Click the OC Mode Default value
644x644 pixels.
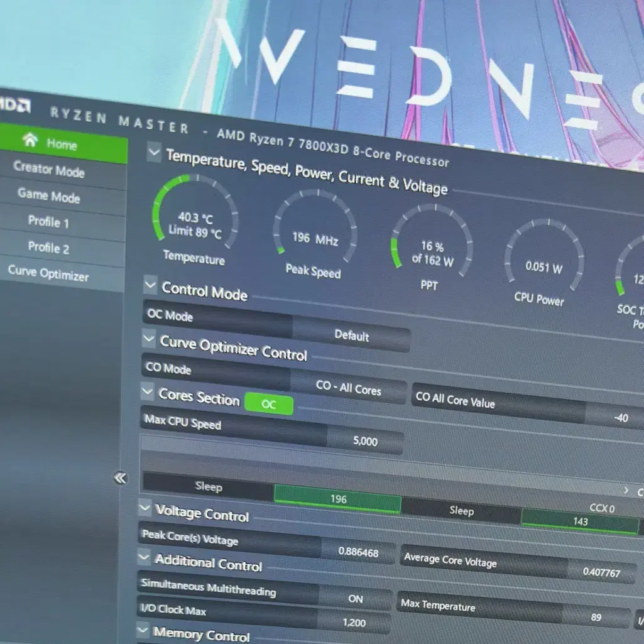click(352, 336)
